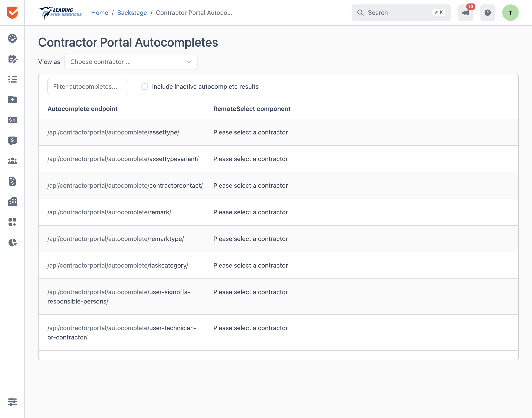
Task: Enable include inactive autocomplete results checkbox
Action: click(145, 87)
